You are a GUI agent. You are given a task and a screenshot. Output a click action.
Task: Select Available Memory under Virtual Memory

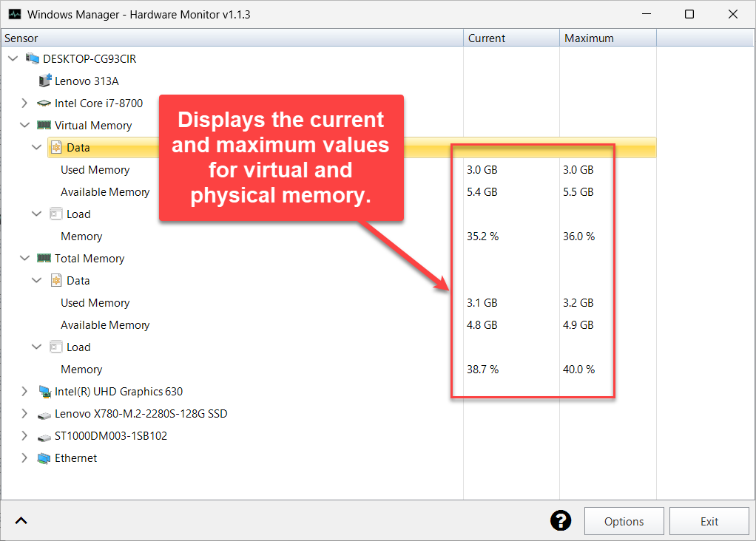105,191
